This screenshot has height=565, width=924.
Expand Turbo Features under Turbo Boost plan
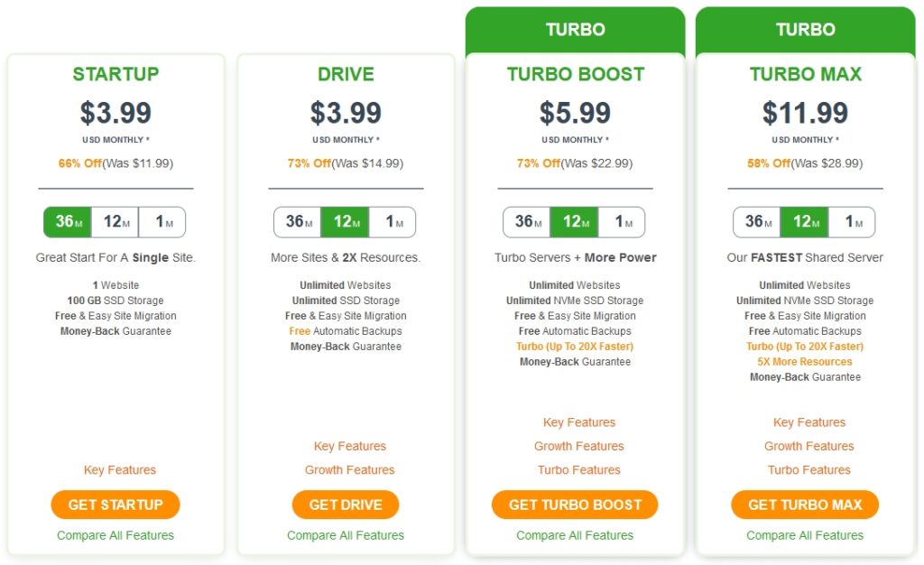(x=579, y=470)
